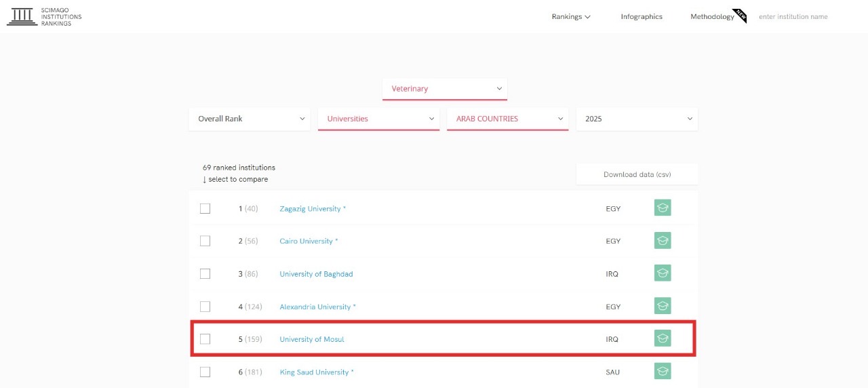Check the University of Mosul compare checkbox
Viewport: 868px width, 388px height.
coord(205,339)
